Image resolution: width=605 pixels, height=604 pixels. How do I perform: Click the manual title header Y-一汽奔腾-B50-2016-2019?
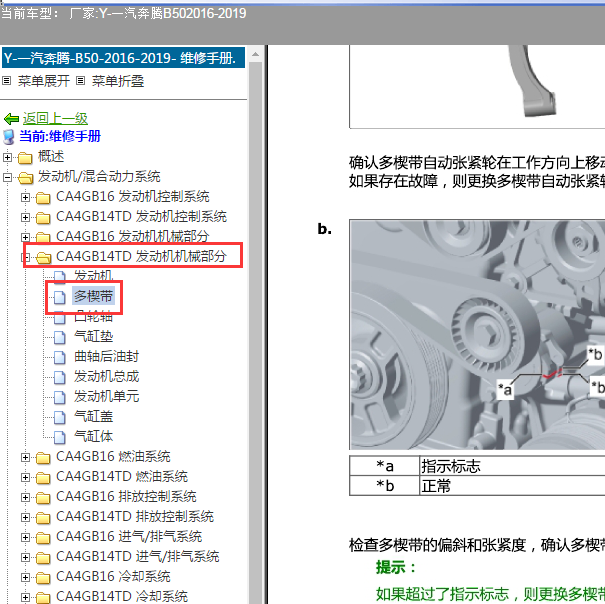[123, 58]
